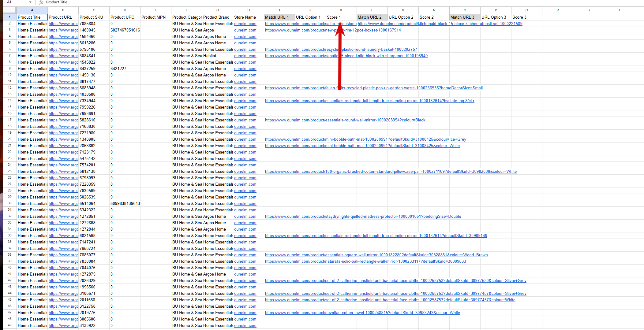Select column B header

pos(63,10)
